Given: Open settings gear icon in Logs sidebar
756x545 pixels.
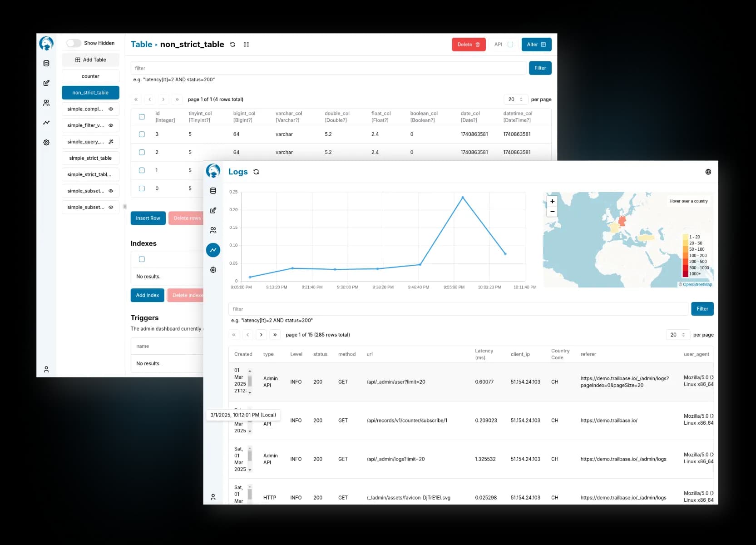Looking at the screenshot, I should [213, 270].
